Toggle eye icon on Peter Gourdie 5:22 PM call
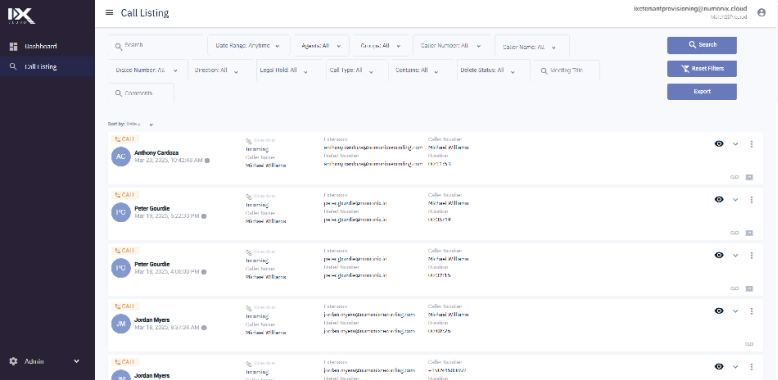The width and height of the screenshot is (778, 380). (x=719, y=199)
